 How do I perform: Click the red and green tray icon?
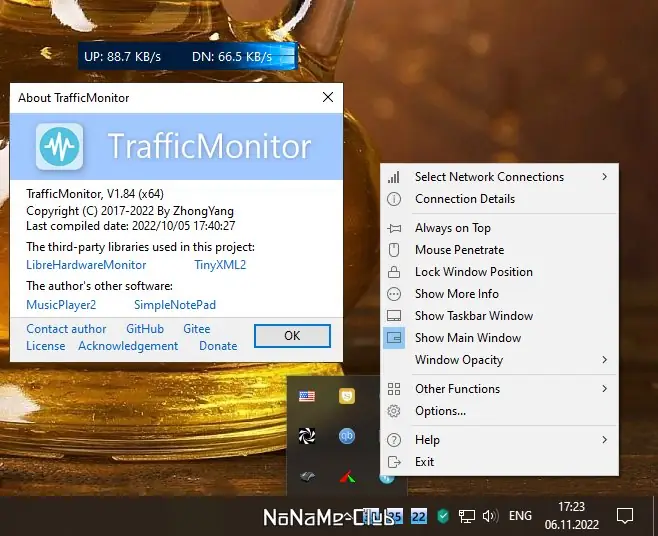pos(347,476)
